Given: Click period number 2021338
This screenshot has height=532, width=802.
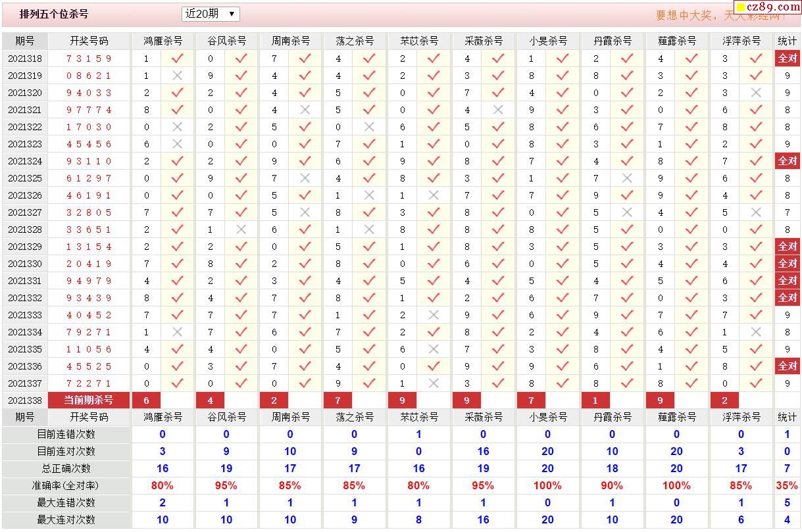Looking at the screenshot, I should 25,400.
